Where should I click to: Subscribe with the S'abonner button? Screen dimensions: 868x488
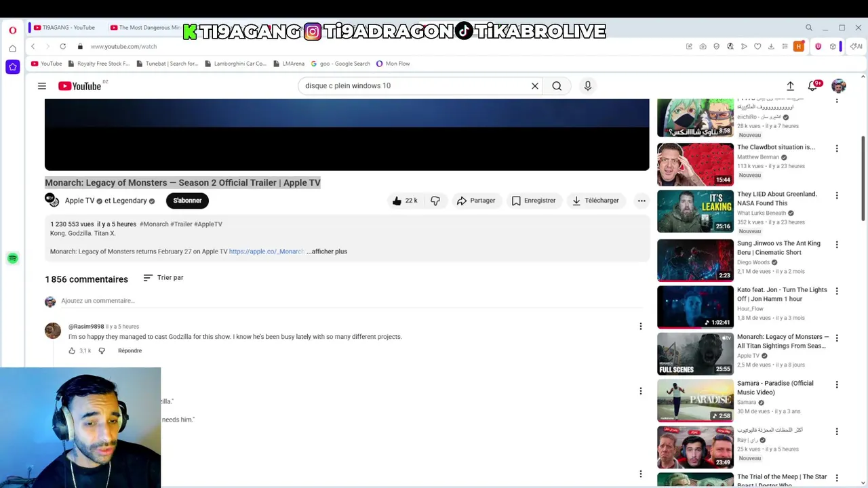tap(187, 201)
